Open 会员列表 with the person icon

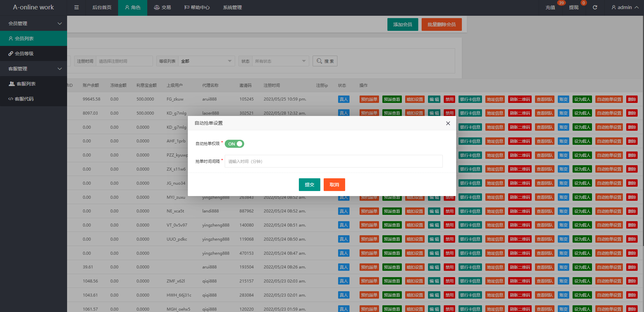tap(34, 39)
